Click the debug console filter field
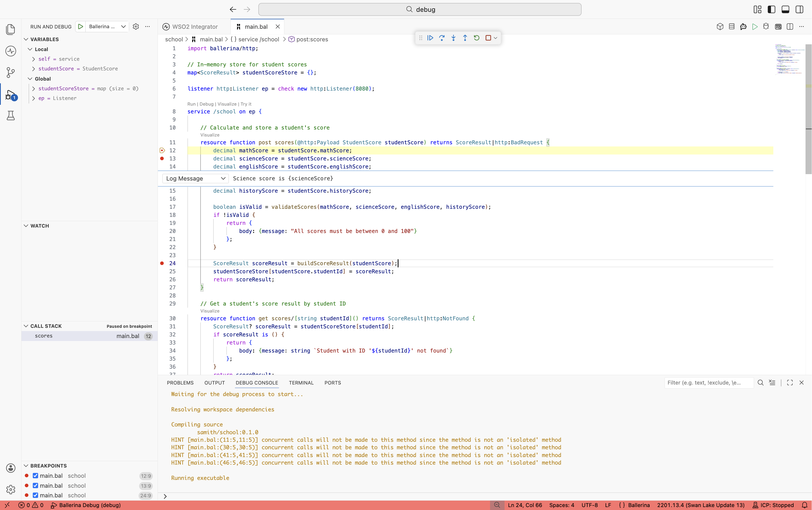The width and height of the screenshot is (812, 510). [709, 383]
